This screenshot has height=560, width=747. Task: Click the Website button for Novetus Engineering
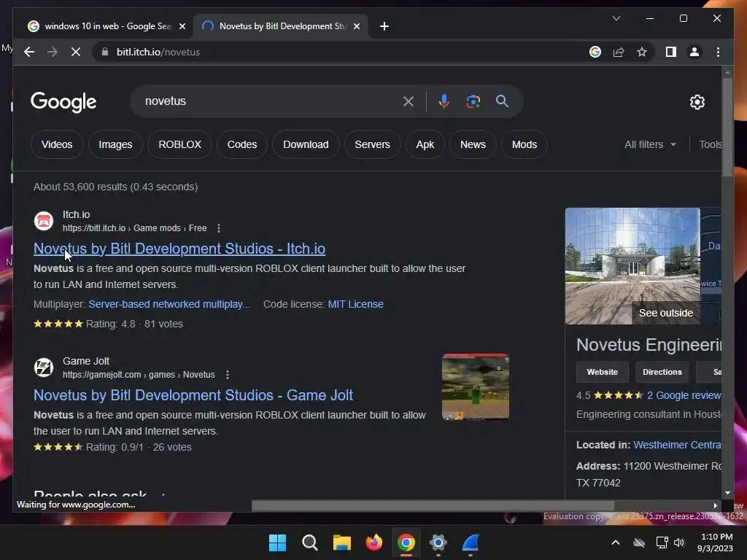(x=602, y=372)
